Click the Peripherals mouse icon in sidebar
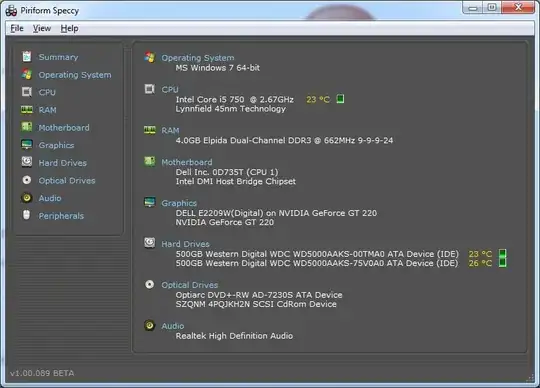This screenshot has height=388, width=540. (x=27, y=215)
